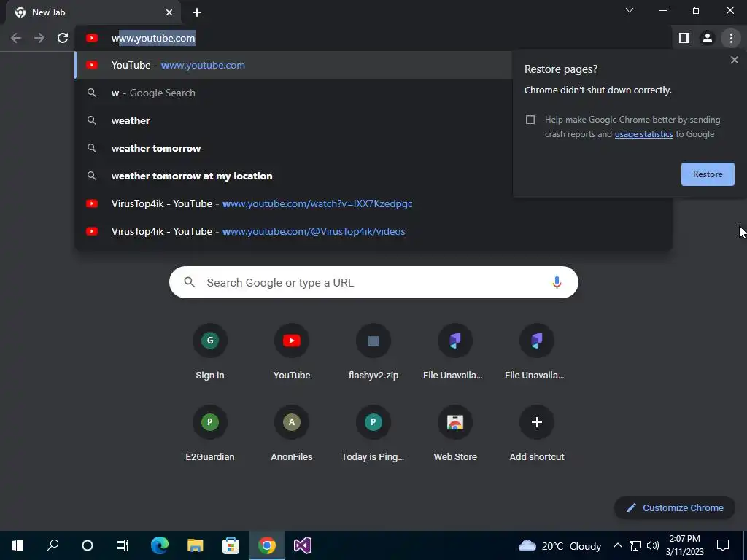The height and width of the screenshot is (560, 747).
Task: Enable sending crash reports checkbox
Action: tap(530, 120)
